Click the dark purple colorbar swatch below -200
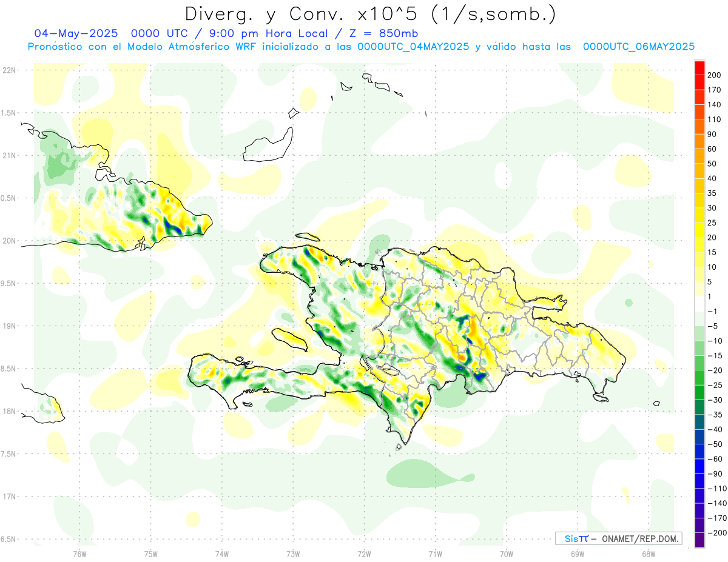This screenshot has width=728, height=562. coord(699,540)
